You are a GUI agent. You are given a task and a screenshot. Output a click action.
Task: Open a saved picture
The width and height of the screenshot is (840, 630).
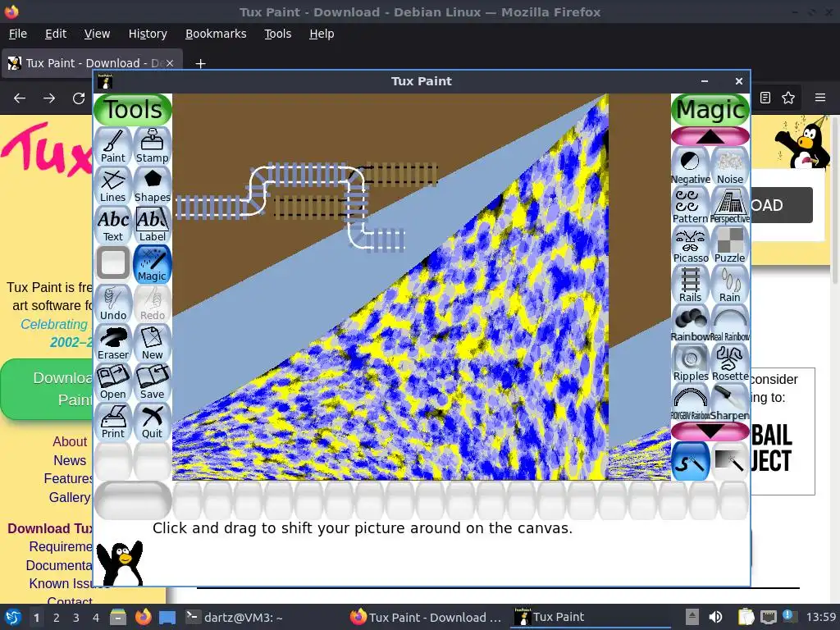113,382
